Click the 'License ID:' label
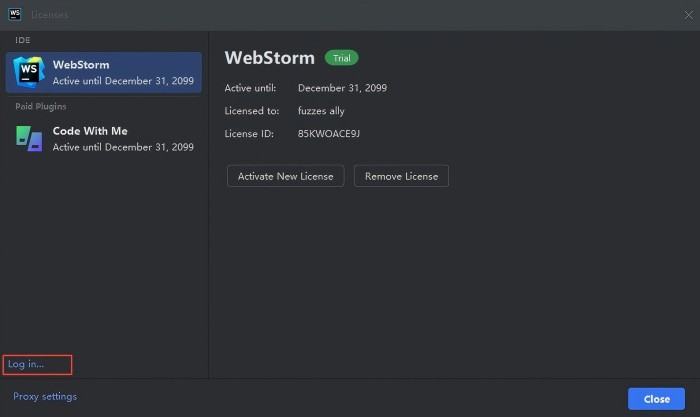700x417 pixels. tap(249, 133)
